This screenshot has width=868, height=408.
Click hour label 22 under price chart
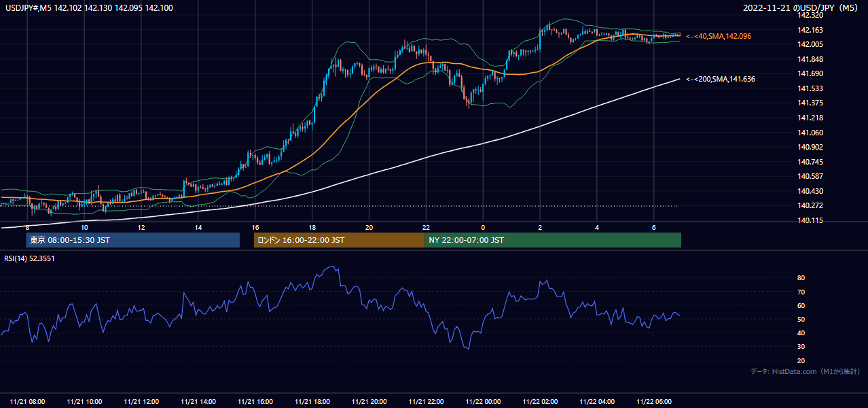(426, 227)
